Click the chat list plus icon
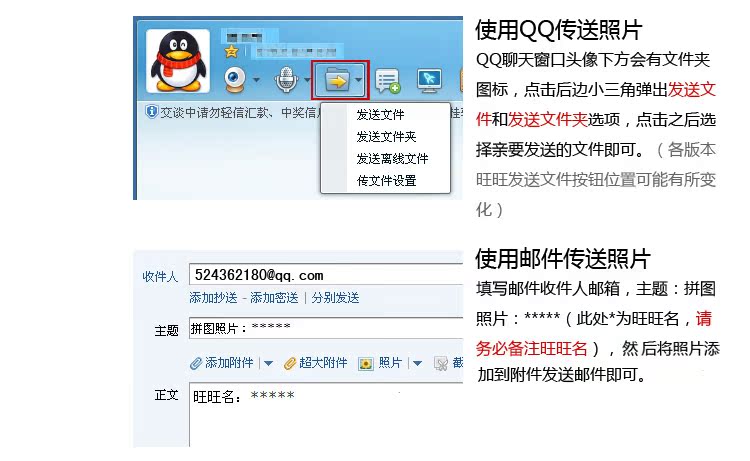This screenshot has height=461, width=750. pyautogui.click(x=387, y=81)
